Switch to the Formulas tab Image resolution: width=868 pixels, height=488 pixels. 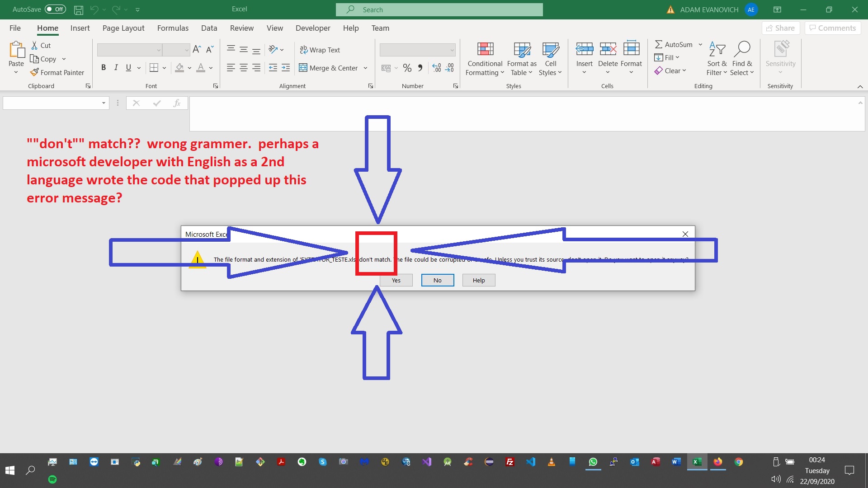click(173, 28)
